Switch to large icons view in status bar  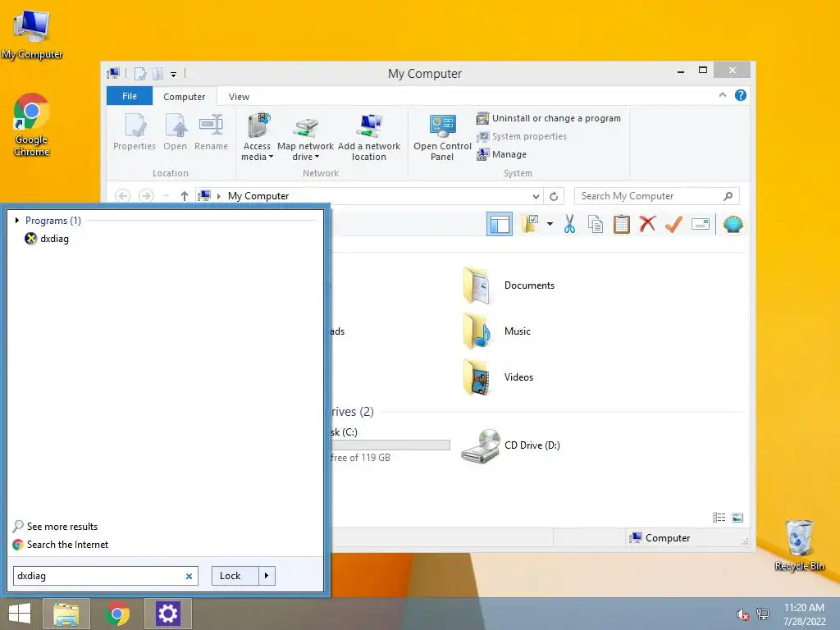[x=737, y=518]
